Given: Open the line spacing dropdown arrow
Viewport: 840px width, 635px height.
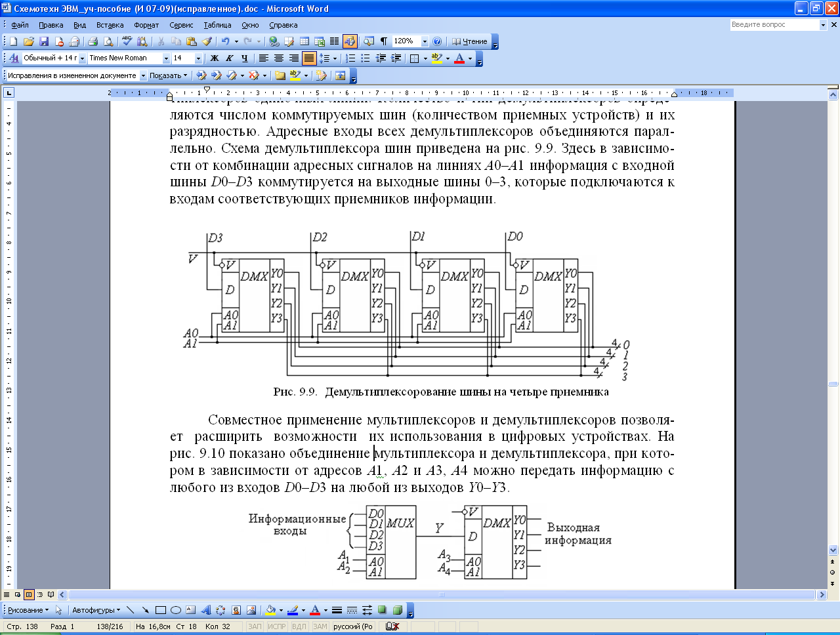Looking at the screenshot, I should tap(335, 58).
